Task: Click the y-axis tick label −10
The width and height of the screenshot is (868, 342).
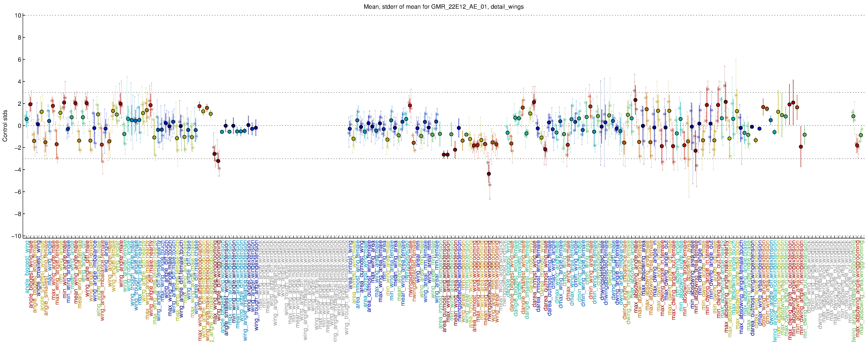Action: click(x=16, y=236)
